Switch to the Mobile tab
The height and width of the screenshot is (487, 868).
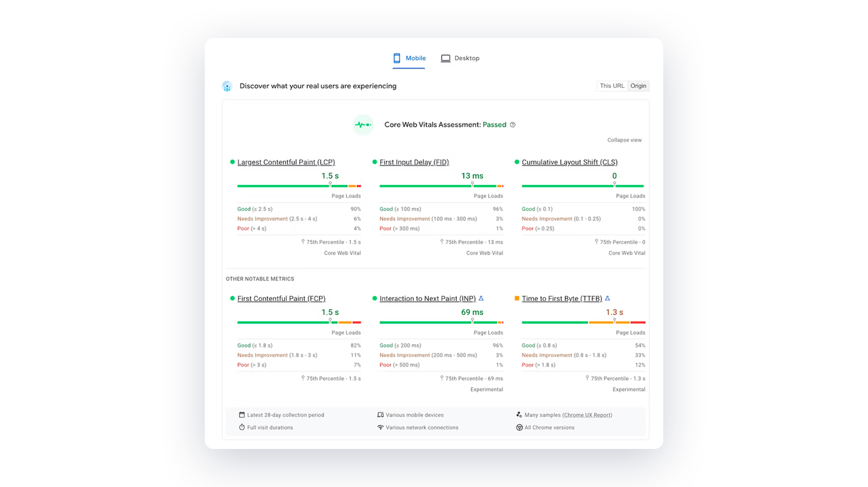click(409, 59)
